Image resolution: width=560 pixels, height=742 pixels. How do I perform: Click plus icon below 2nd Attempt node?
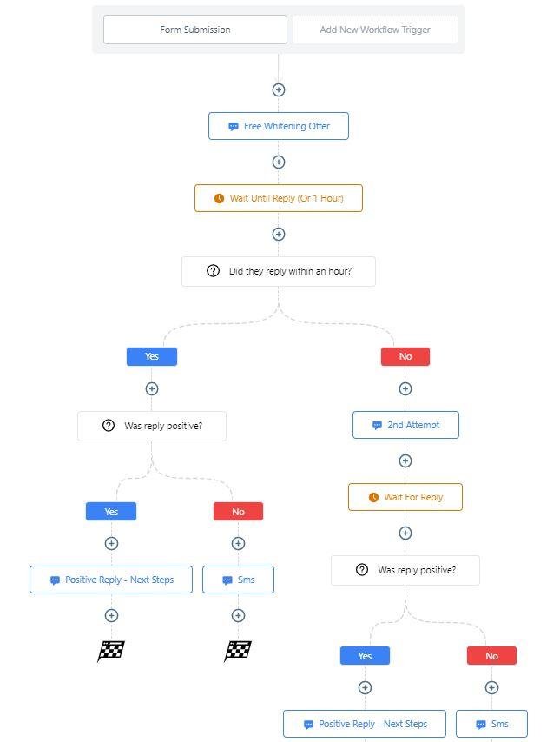(x=405, y=460)
